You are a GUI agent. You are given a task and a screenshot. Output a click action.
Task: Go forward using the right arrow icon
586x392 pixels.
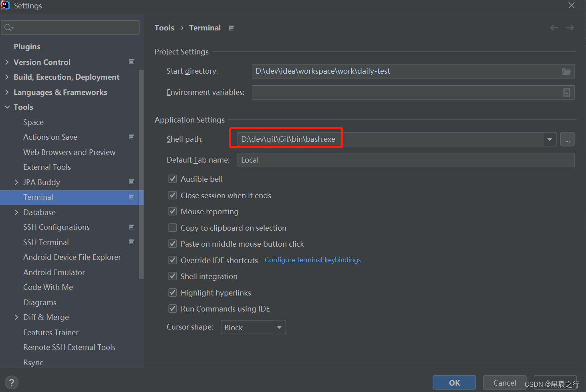click(x=570, y=28)
